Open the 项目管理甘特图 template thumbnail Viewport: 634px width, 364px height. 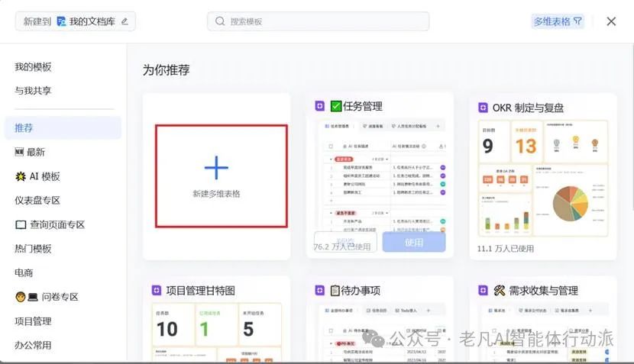[217, 331]
